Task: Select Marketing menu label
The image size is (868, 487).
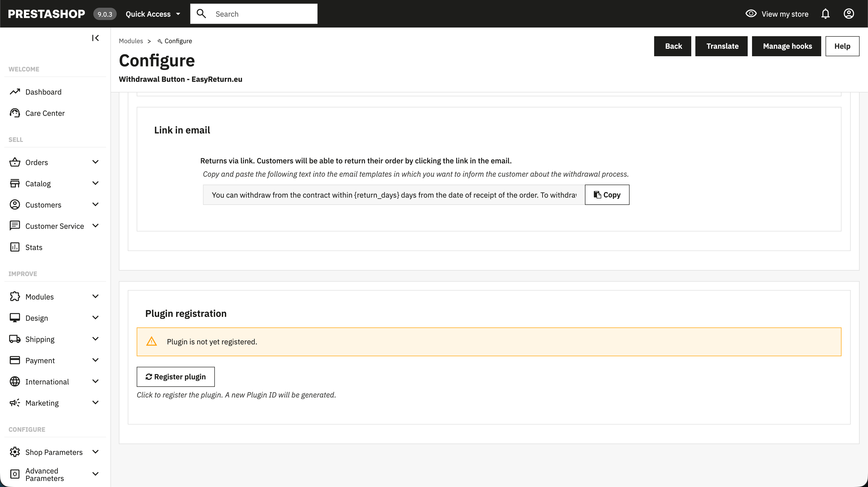Action: point(42,403)
